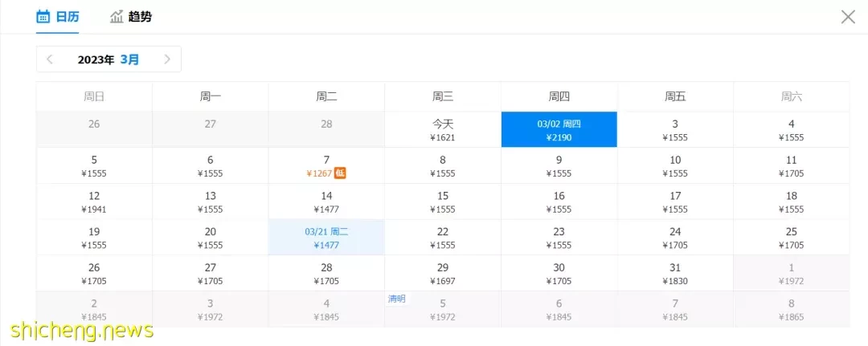This screenshot has width=868, height=346.
Task: Select 今天 priced at ¥1621
Action: 443,130
